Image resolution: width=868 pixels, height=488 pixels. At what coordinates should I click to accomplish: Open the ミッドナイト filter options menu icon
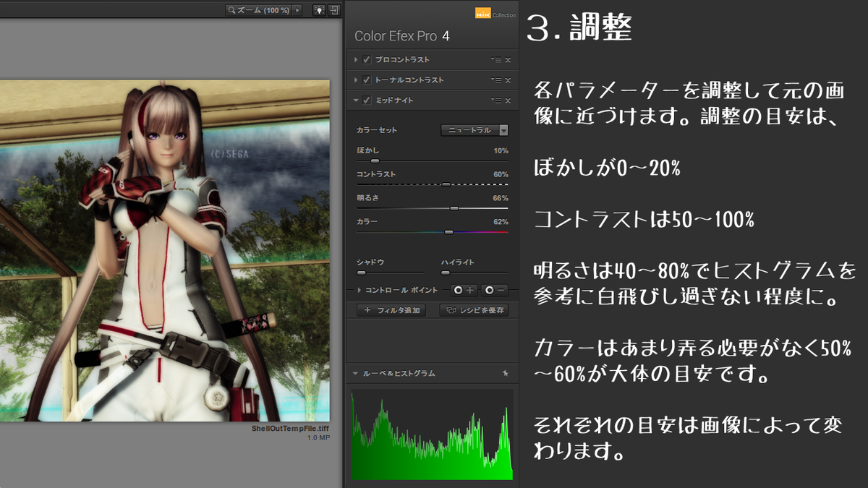[495, 100]
